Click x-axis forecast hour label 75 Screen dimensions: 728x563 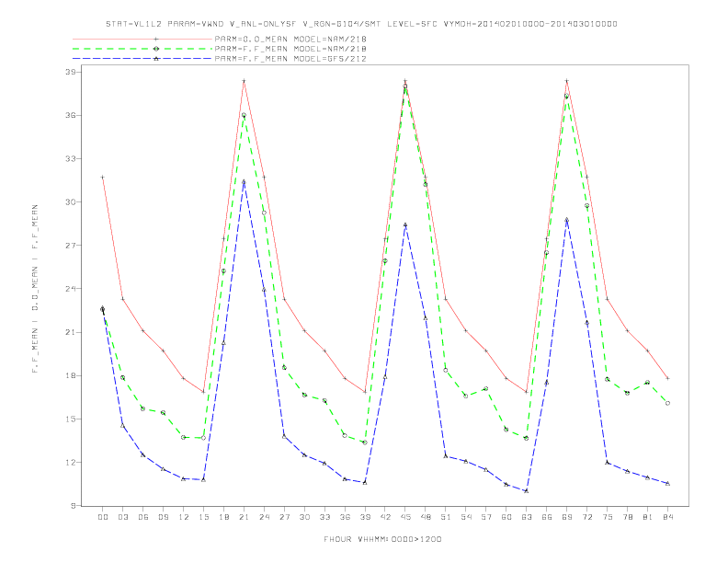click(608, 517)
